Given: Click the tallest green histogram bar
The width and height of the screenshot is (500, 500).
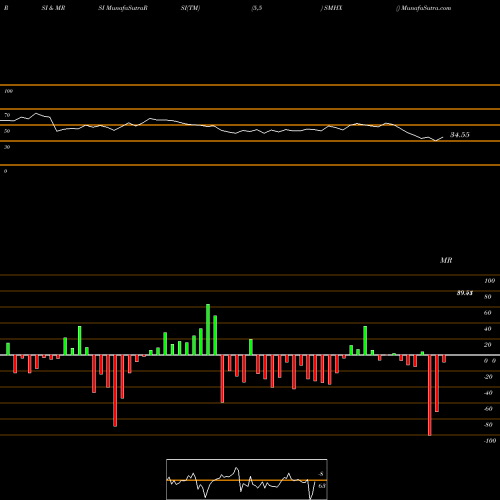Looking at the screenshot, I should [x=208, y=329].
